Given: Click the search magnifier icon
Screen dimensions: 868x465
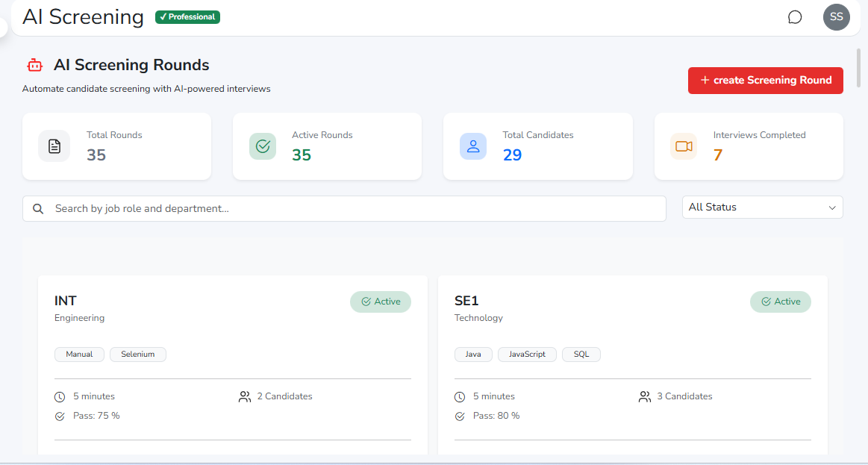Looking at the screenshot, I should pos(38,208).
